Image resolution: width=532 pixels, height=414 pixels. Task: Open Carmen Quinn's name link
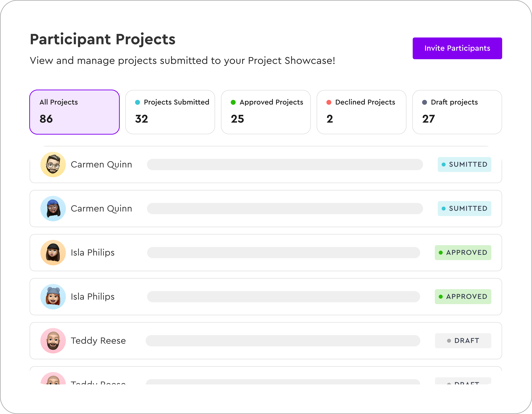(101, 164)
